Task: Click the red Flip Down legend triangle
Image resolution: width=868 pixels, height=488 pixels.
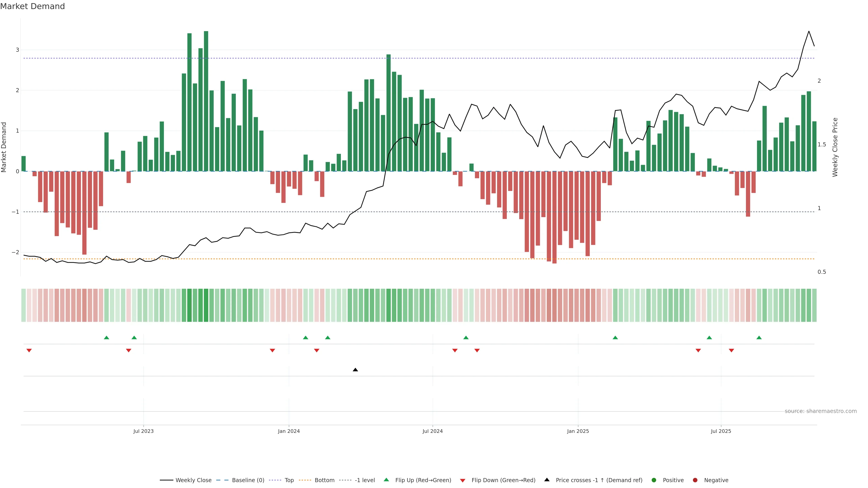Action: (463, 481)
